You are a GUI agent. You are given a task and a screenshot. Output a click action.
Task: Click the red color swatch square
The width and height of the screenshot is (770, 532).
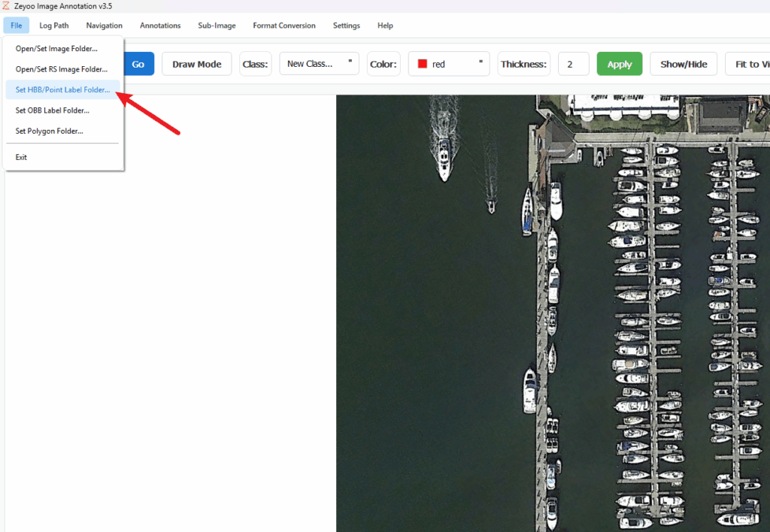click(423, 64)
